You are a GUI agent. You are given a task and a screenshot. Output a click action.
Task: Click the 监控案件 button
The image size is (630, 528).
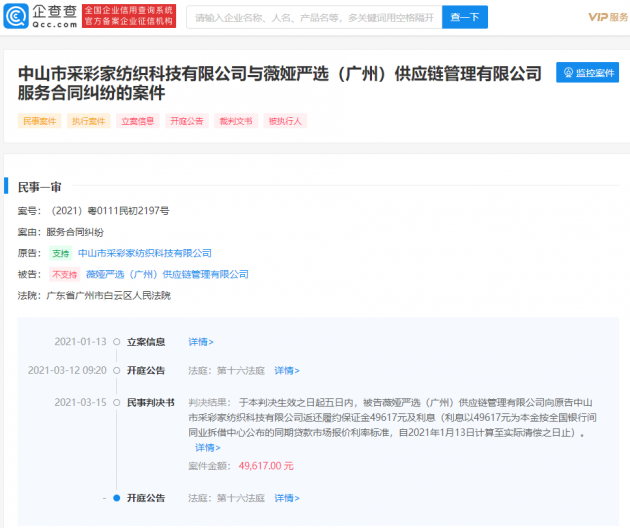(587, 72)
